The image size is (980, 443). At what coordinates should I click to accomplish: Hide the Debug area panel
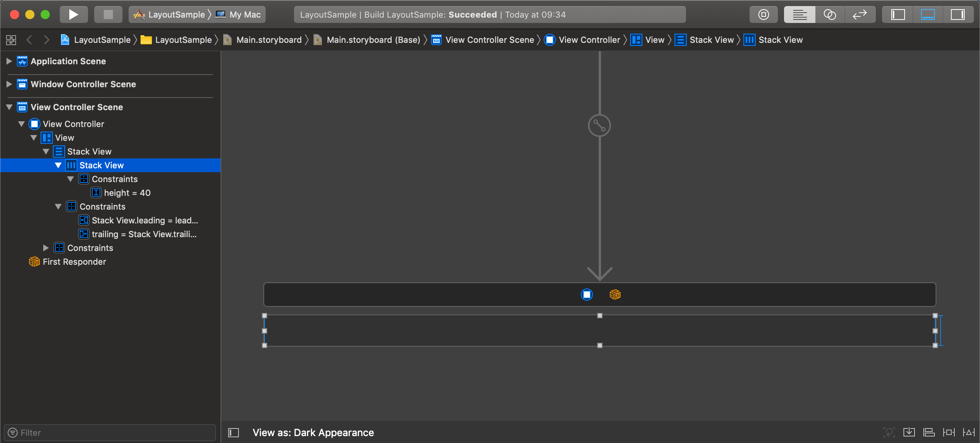point(928,15)
